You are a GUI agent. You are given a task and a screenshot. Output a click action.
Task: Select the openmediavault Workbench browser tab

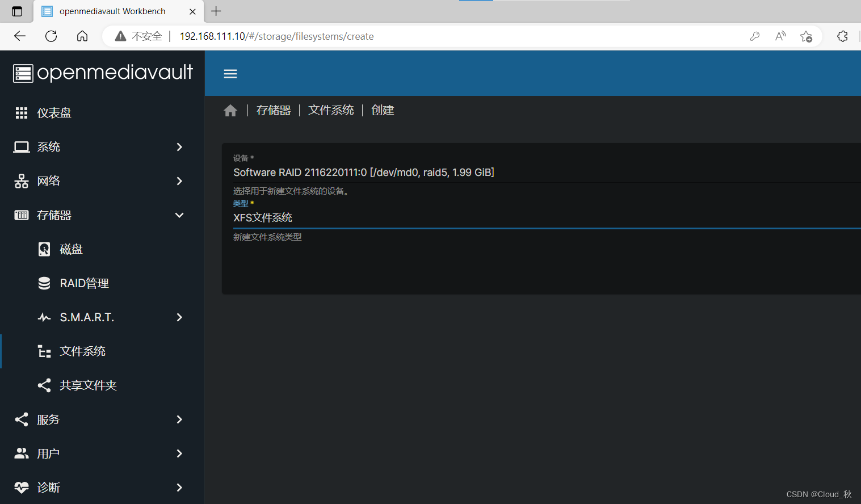coord(119,11)
